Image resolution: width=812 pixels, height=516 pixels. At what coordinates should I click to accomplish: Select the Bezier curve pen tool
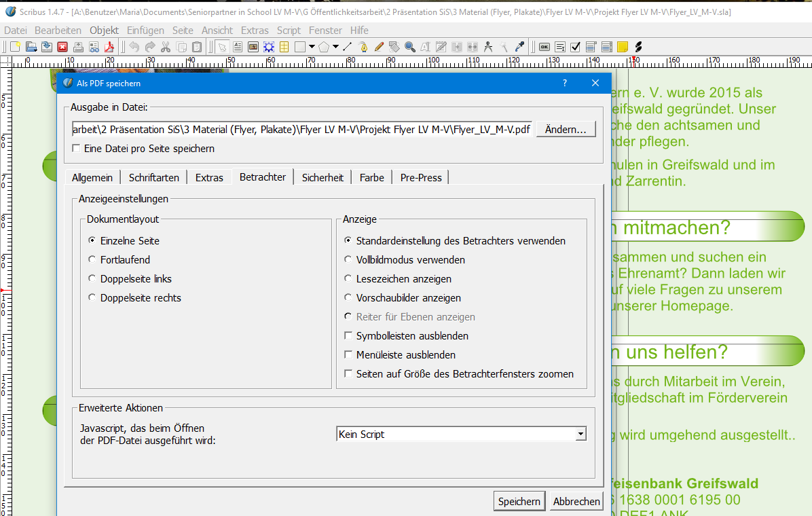(363, 47)
